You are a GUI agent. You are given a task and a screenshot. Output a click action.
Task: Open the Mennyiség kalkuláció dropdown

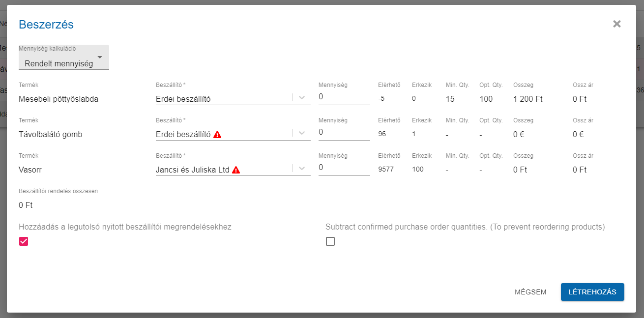point(63,58)
